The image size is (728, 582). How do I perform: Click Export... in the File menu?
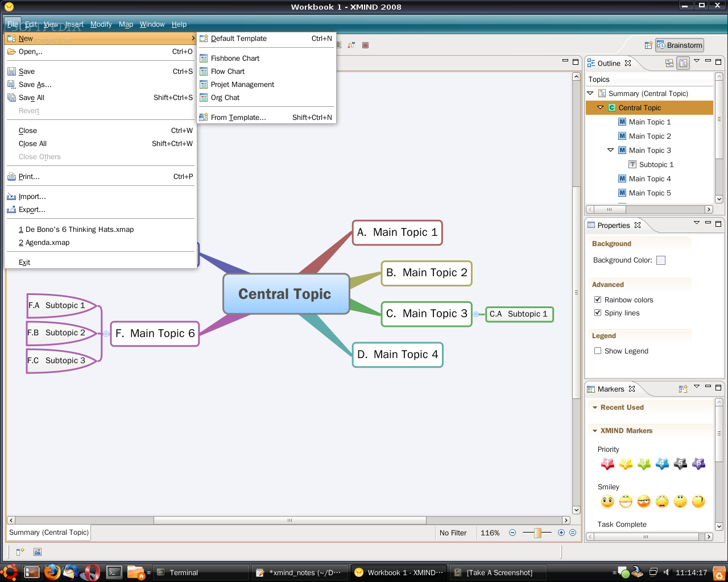(x=100, y=209)
